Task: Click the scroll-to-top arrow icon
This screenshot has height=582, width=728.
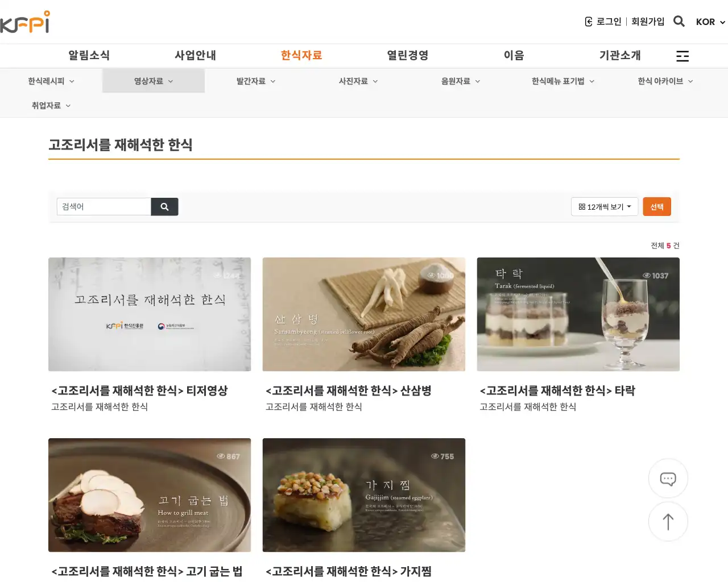Action: click(x=668, y=522)
